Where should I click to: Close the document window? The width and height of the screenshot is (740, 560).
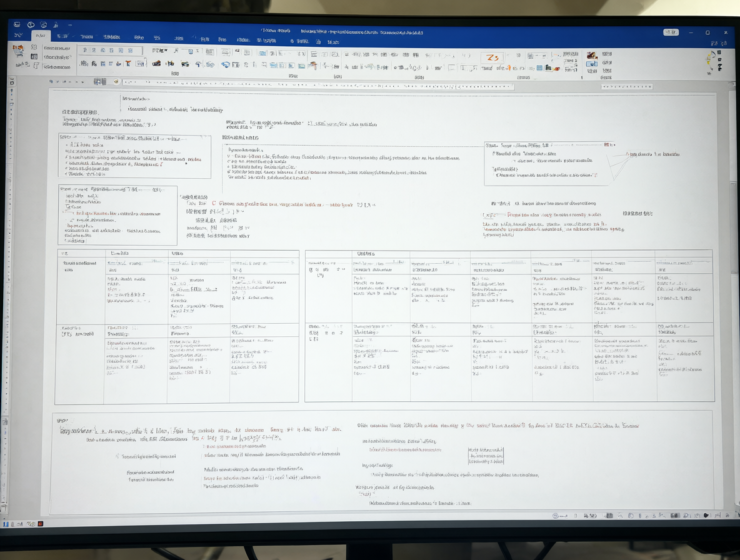(x=726, y=32)
